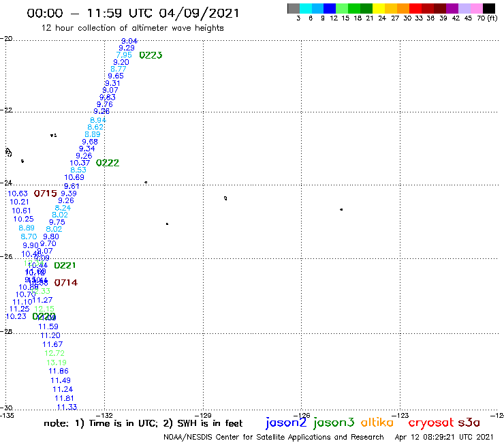Click the 10.21 wave height value
Viewport: 504px width, 443px height.
19,202
